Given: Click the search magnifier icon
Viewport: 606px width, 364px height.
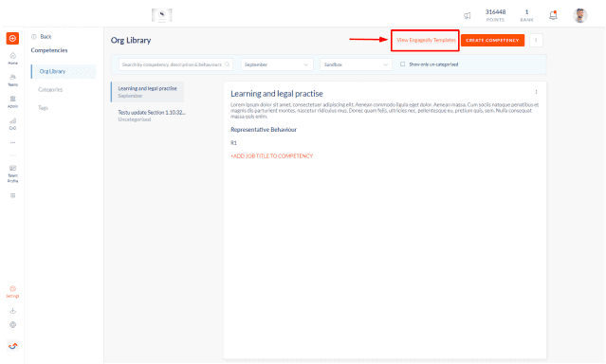Looking at the screenshot, I should click(x=228, y=64).
